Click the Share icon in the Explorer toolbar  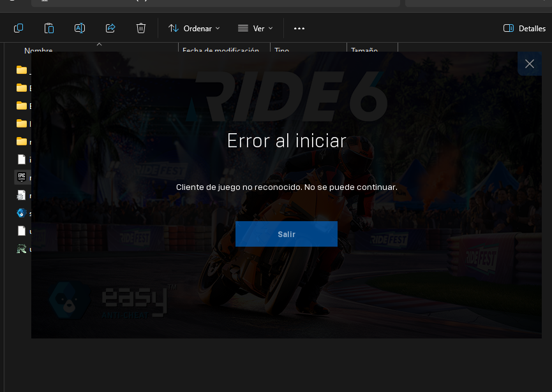110,28
